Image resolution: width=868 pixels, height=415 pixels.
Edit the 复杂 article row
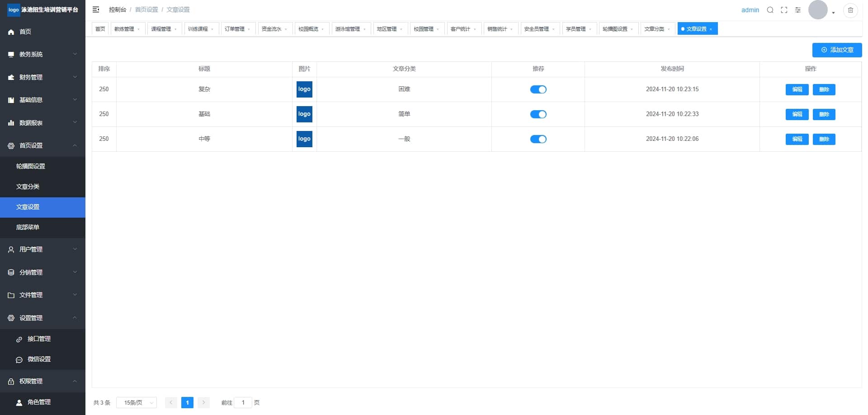coord(797,89)
